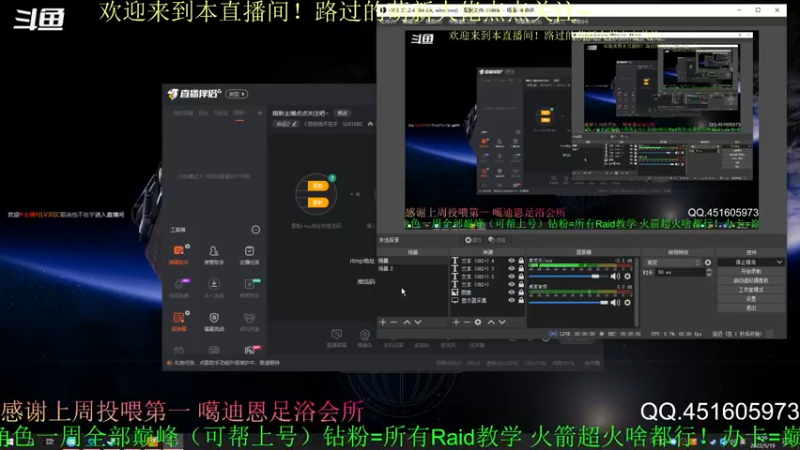The image size is (800, 450).
Task: Mute 桌面音频 with speaker icon
Action: [615, 302]
